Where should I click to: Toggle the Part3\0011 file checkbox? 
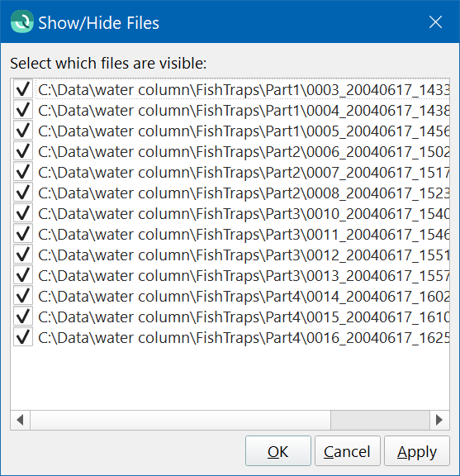pos(23,233)
